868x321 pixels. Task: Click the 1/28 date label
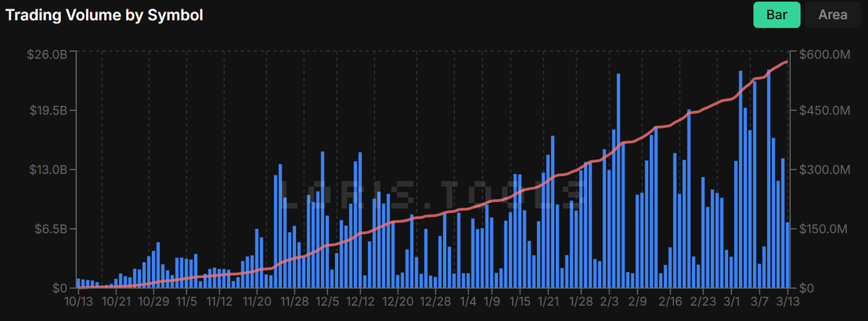pyautogui.click(x=581, y=303)
